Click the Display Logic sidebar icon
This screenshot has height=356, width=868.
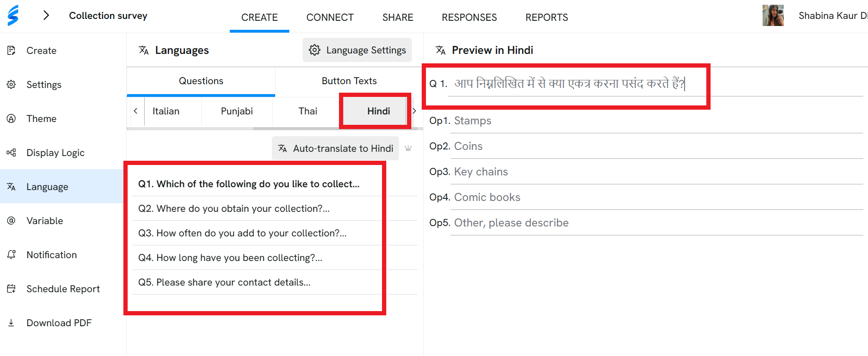[11, 153]
